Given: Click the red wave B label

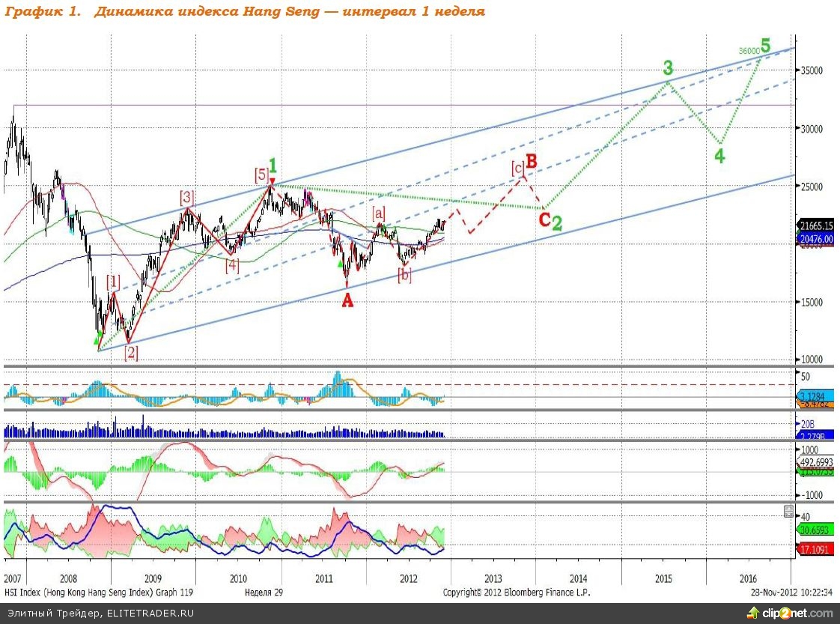Looking at the screenshot, I should point(532,160).
